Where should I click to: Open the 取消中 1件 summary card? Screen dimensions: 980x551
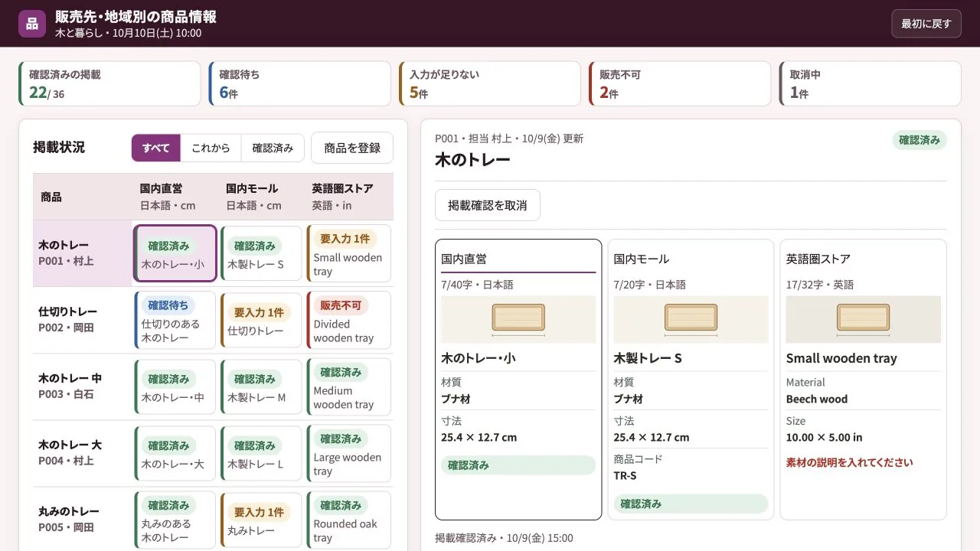[870, 83]
